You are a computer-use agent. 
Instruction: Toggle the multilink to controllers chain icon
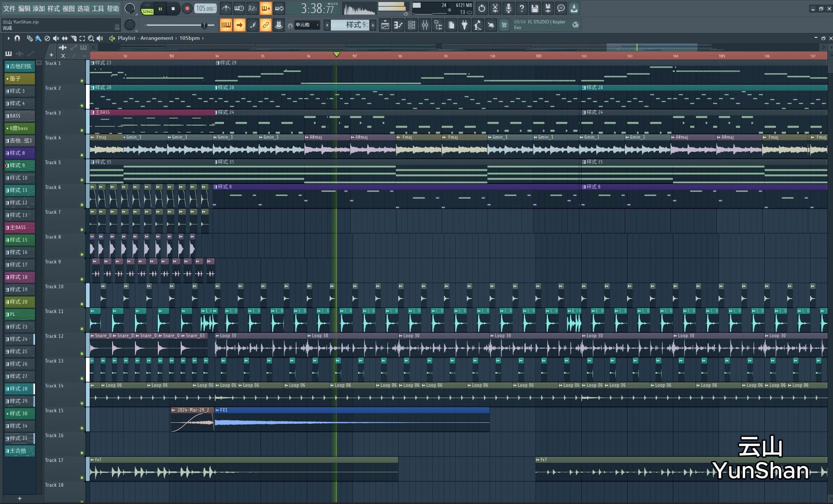pos(266,25)
